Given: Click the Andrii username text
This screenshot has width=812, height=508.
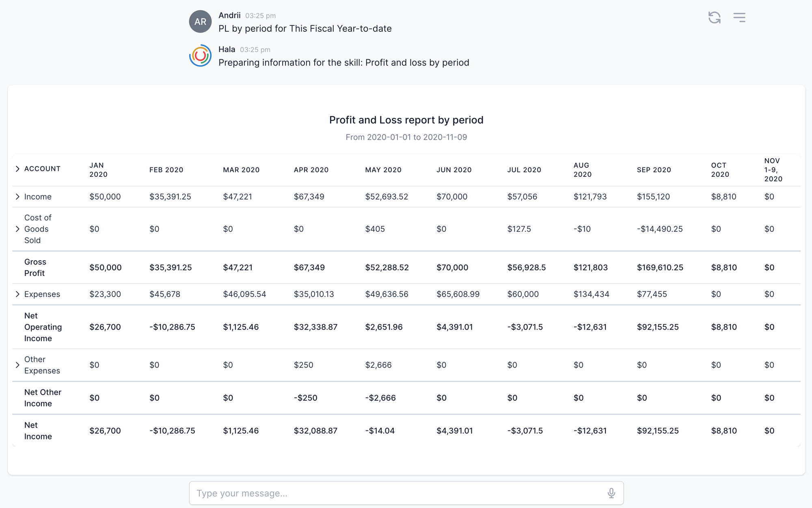Looking at the screenshot, I should tap(229, 15).
